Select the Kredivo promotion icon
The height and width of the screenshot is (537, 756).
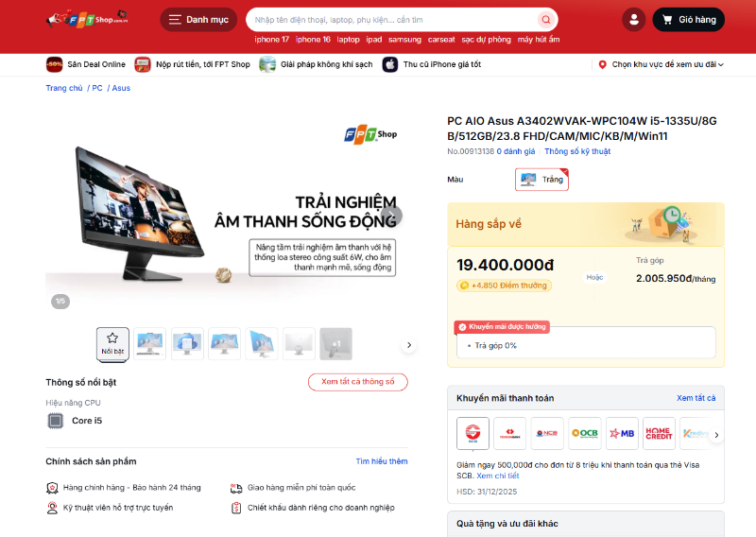(x=696, y=433)
